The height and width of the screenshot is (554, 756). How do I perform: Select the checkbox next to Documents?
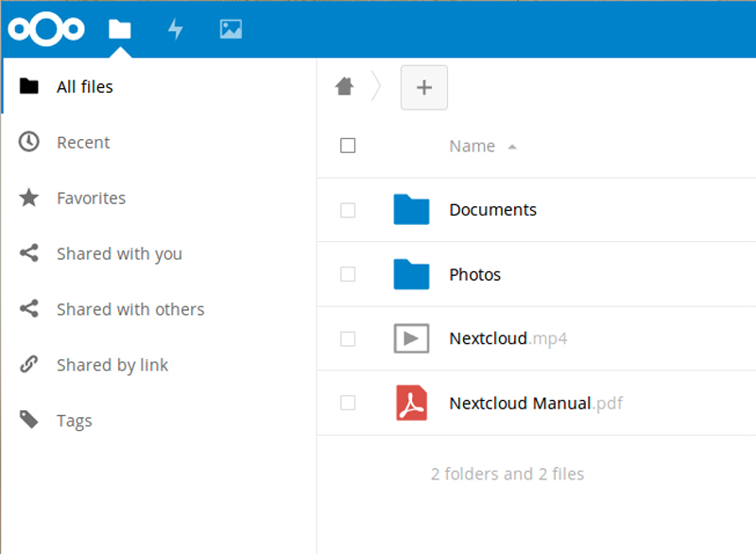[348, 210]
